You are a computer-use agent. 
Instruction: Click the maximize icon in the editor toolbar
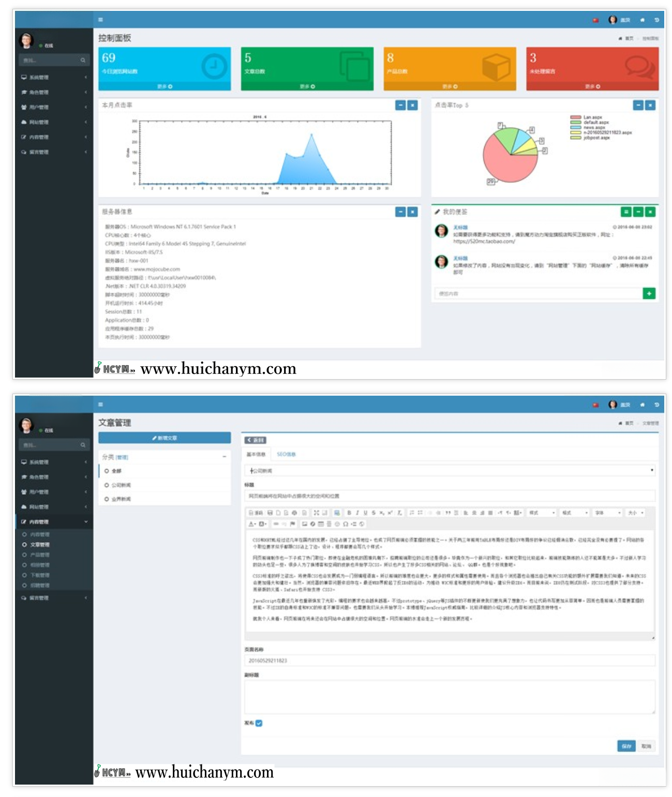[316, 513]
